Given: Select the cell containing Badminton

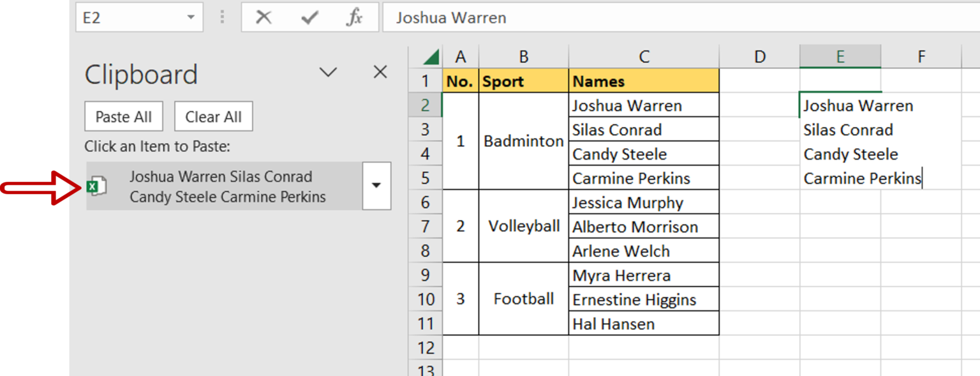Looking at the screenshot, I should [x=523, y=140].
